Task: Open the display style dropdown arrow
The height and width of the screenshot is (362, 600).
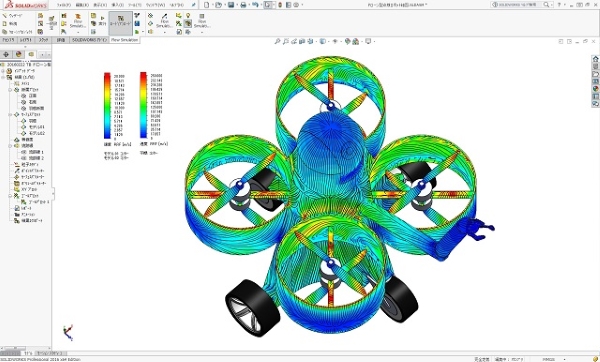Action: 327,42
